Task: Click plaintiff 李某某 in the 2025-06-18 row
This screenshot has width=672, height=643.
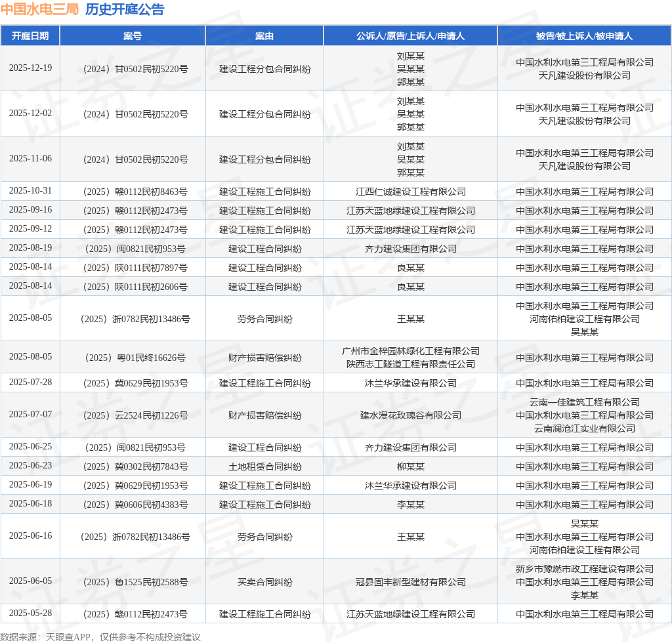Action: 411,505
